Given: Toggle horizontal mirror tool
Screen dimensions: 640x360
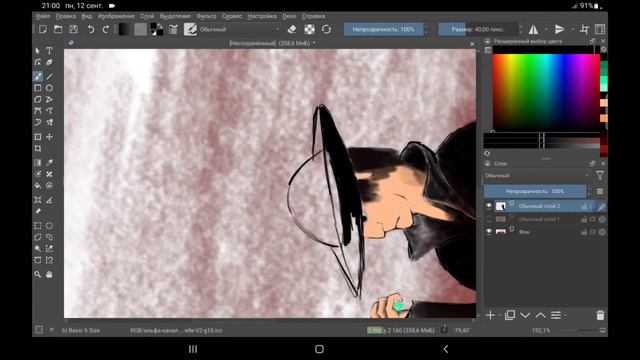Looking at the screenshot, I should click(x=533, y=29).
